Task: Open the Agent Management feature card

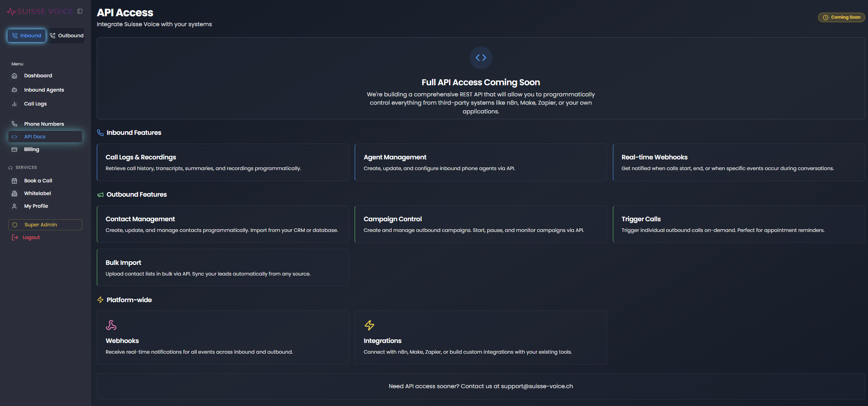Action: [x=480, y=162]
